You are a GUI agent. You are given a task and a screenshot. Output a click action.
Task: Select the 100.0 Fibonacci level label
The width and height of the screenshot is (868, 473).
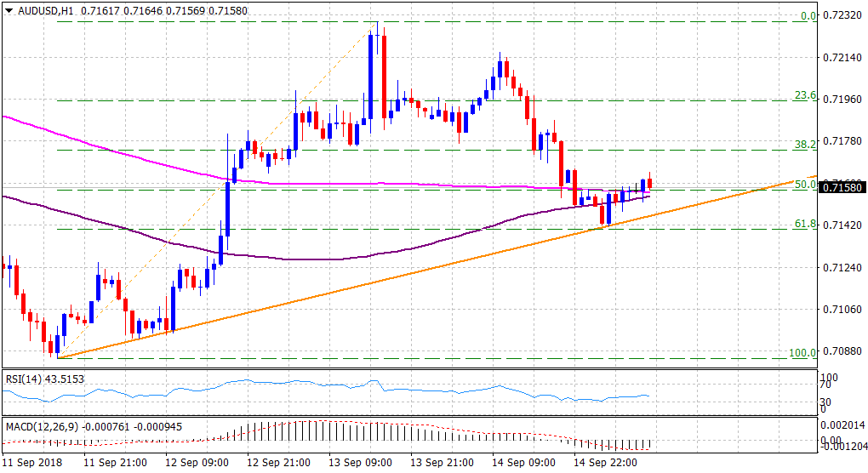pos(802,352)
